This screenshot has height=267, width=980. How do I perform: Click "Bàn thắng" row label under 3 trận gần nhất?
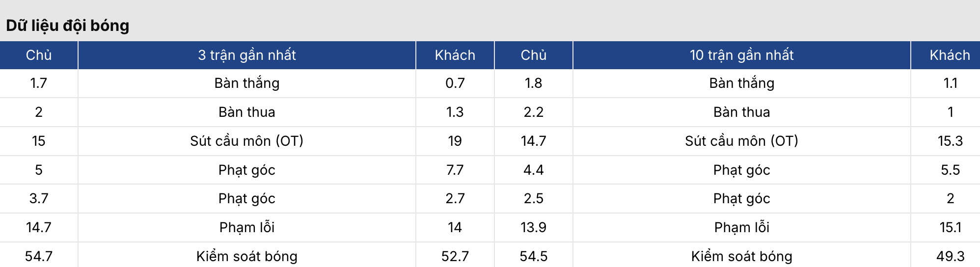pyautogui.click(x=247, y=83)
